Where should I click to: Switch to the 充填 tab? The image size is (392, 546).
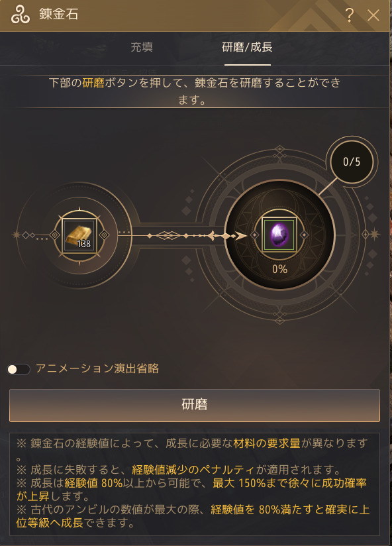(x=142, y=47)
